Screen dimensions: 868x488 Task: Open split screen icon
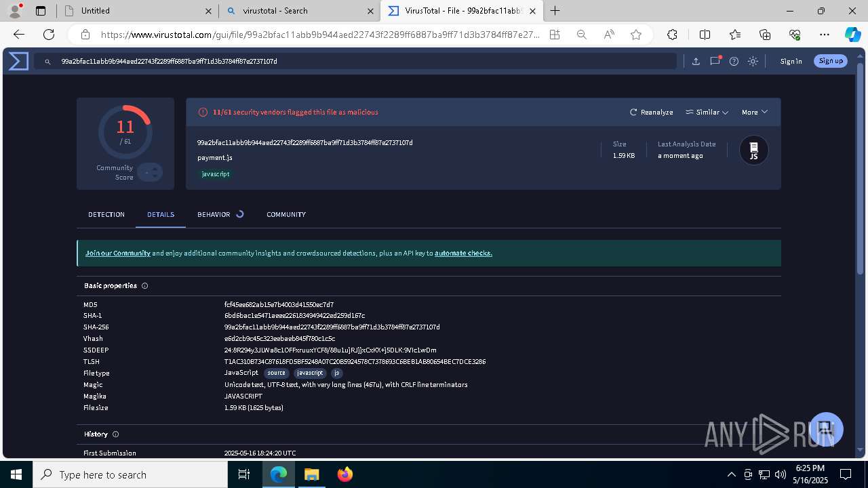pyautogui.click(x=705, y=35)
